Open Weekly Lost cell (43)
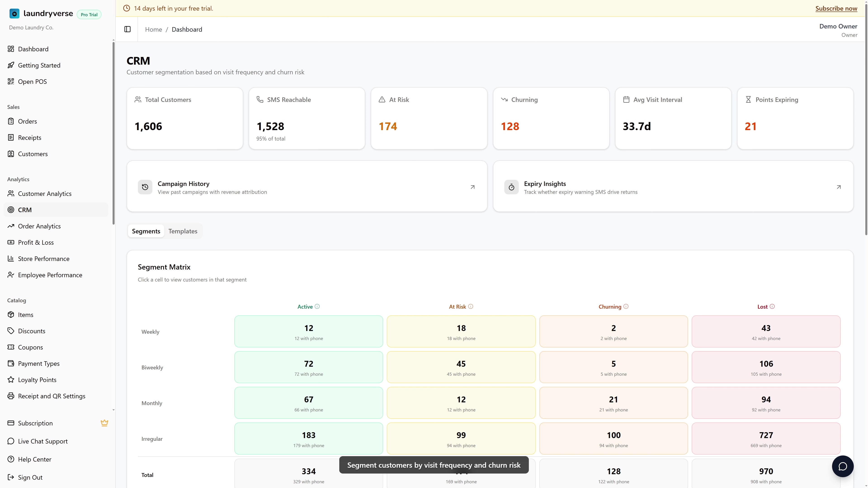The height and width of the screenshot is (488, 868). tap(766, 331)
